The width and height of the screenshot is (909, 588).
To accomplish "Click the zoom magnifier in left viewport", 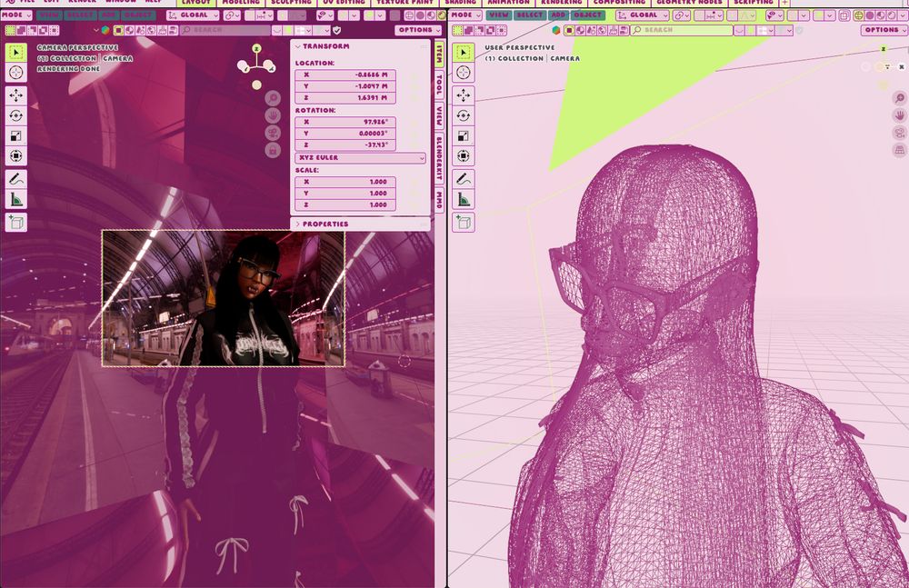I will tap(273, 98).
